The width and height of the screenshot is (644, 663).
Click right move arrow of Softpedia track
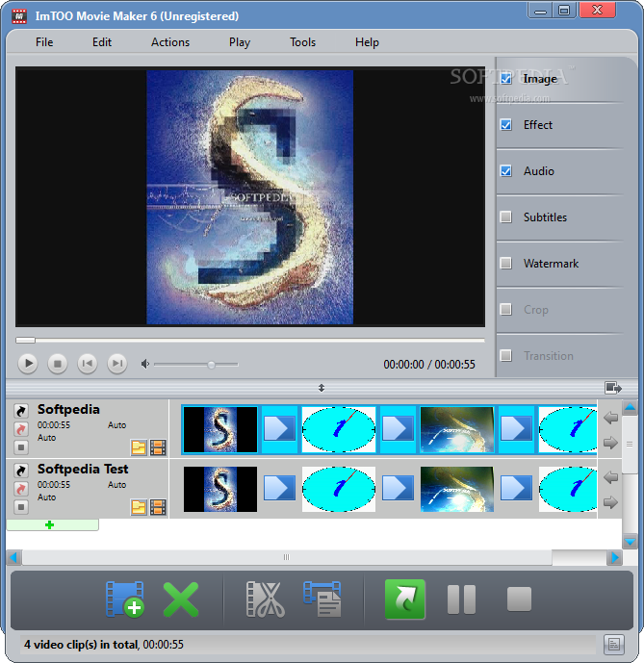click(610, 444)
